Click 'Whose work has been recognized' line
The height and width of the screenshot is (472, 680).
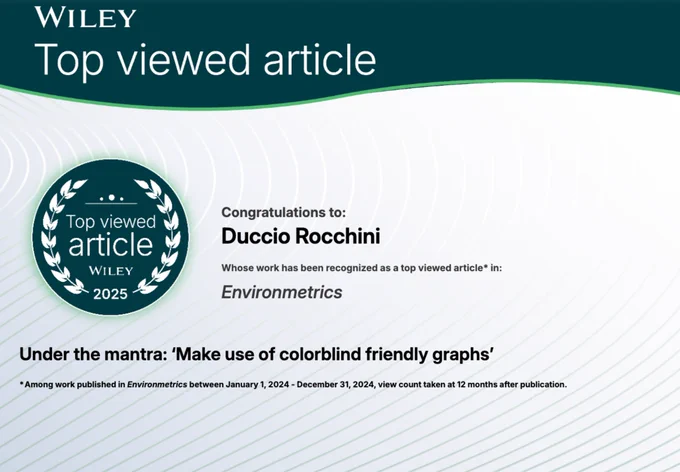pos(361,268)
